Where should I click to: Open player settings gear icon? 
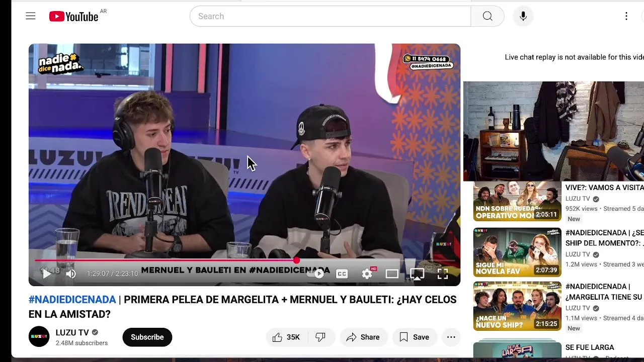tap(367, 274)
